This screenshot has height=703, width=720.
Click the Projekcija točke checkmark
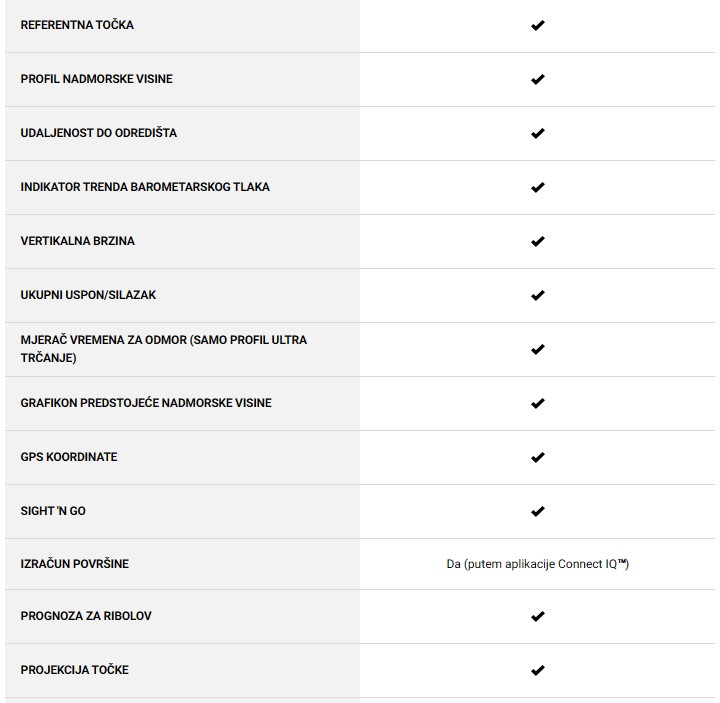[537, 671]
